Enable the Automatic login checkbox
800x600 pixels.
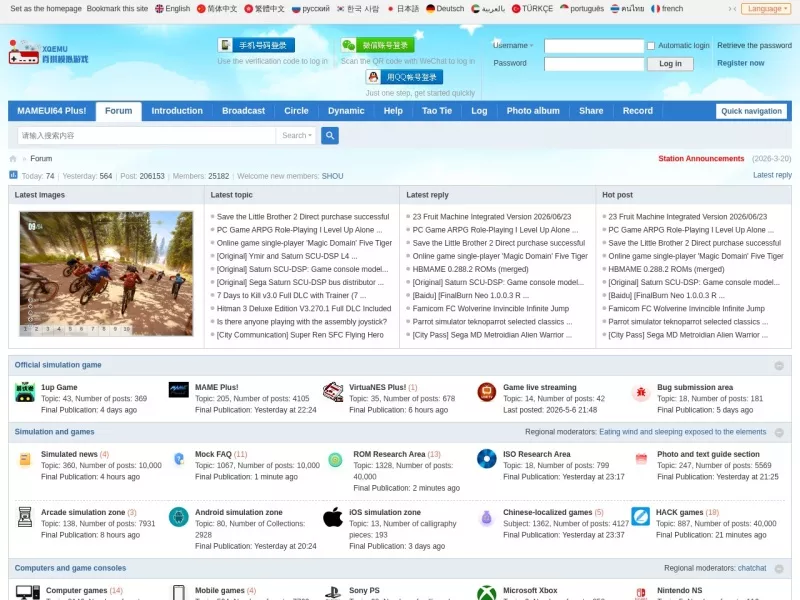click(x=651, y=46)
